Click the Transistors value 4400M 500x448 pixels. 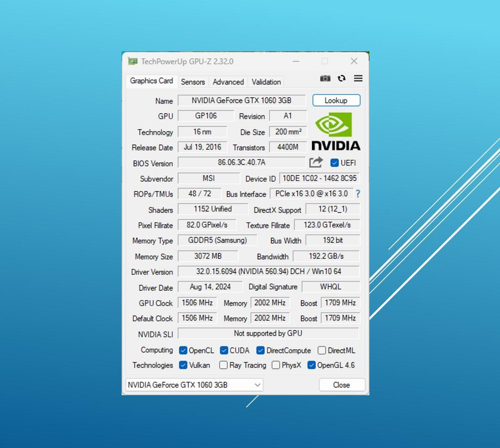(288, 147)
